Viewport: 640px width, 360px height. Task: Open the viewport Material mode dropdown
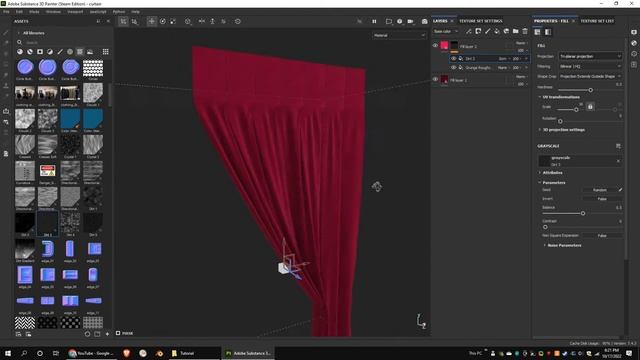coord(399,36)
